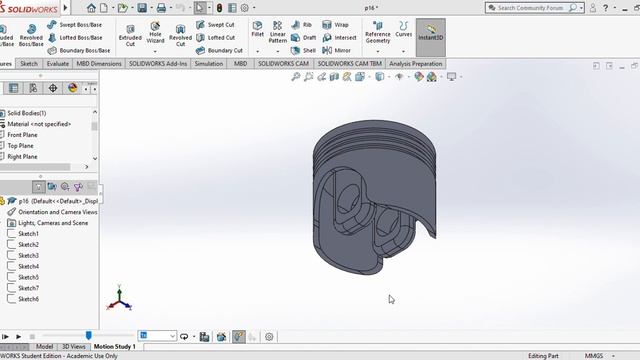The image size is (640, 360).
Task: Open the playback speed combo box
Action: (x=157, y=336)
